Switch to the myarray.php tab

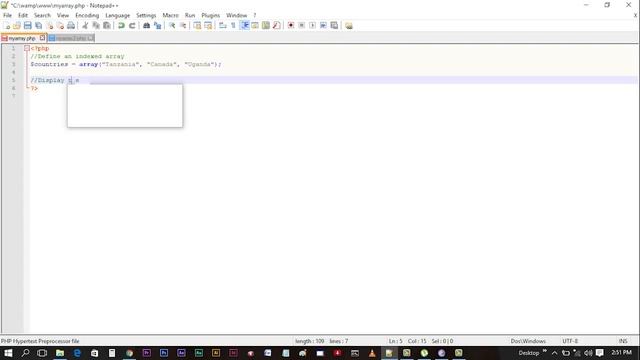[x=22, y=38]
